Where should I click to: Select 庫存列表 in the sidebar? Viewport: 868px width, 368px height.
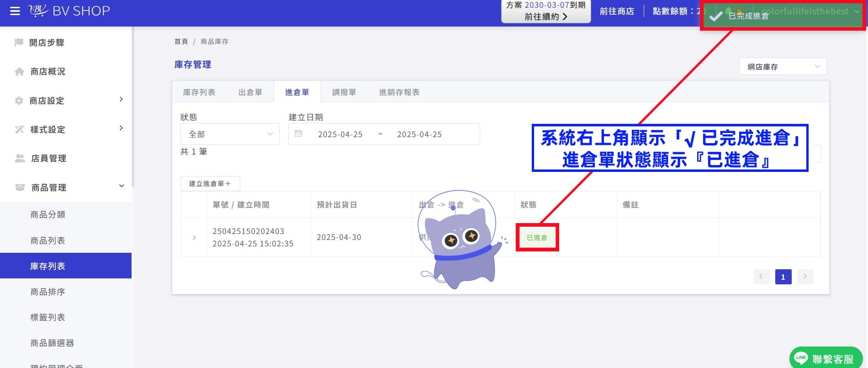point(66,266)
